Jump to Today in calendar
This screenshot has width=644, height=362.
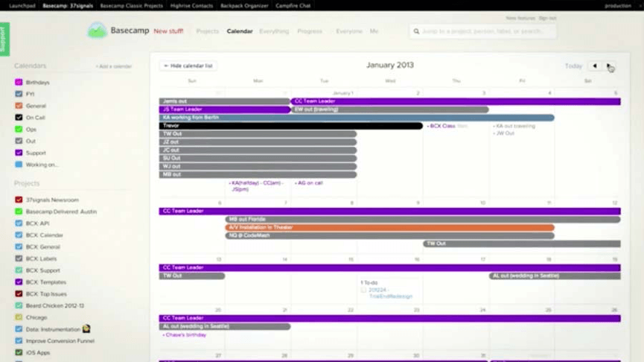[573, 66]
